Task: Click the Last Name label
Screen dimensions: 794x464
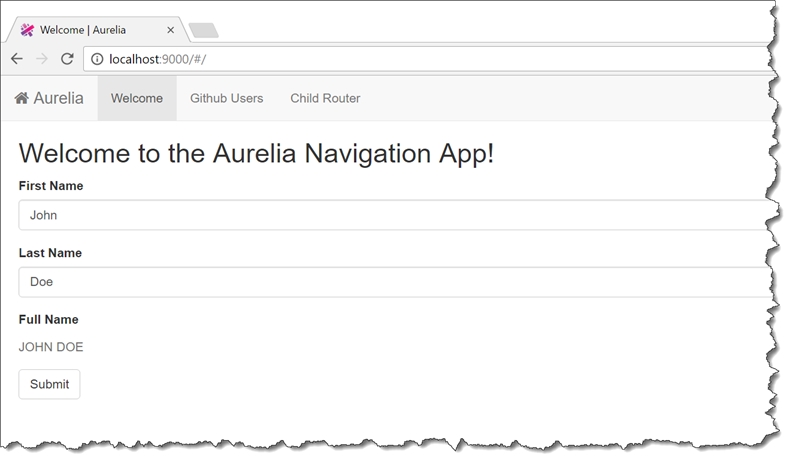Action: pos(50,253)
